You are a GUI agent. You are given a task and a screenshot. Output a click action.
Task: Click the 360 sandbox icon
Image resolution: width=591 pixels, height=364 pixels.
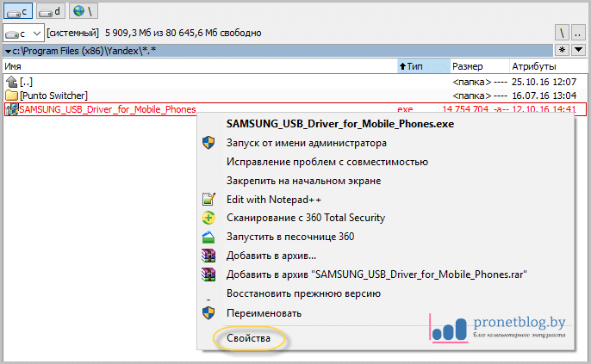[208, 238]
